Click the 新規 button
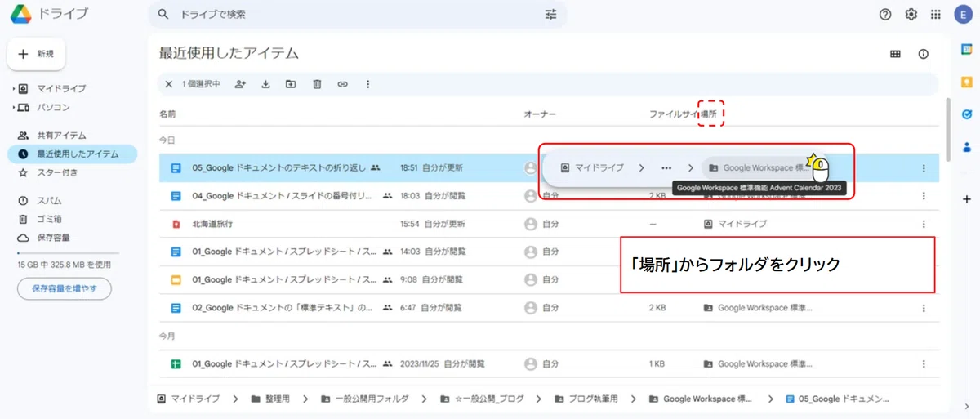The height and width of the screenshot is (419, 980). click(x=37, y=54)
